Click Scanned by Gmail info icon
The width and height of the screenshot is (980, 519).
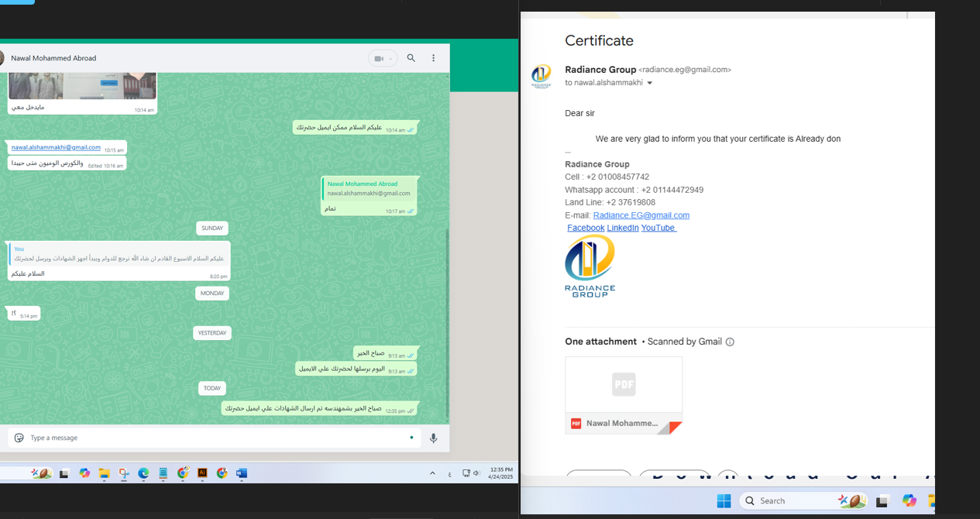tap(730, 342)
